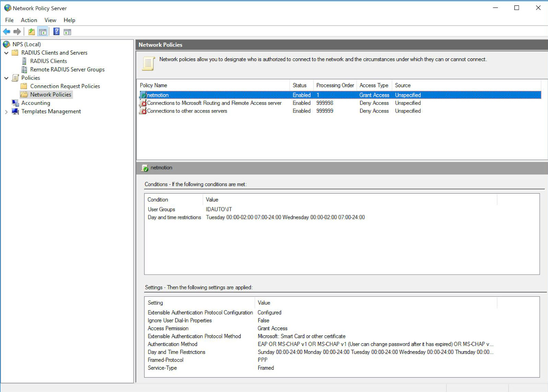Open the Help menu
Image resolution: width=548 pixels, height=392 pixels.
click(x=69, y=20)
